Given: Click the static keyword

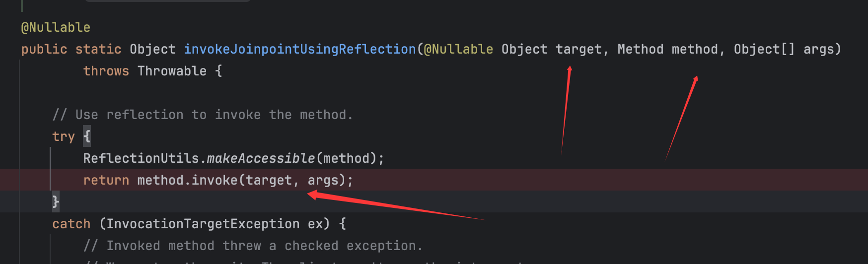Looking at the screenshot, I should click(98, 49).
